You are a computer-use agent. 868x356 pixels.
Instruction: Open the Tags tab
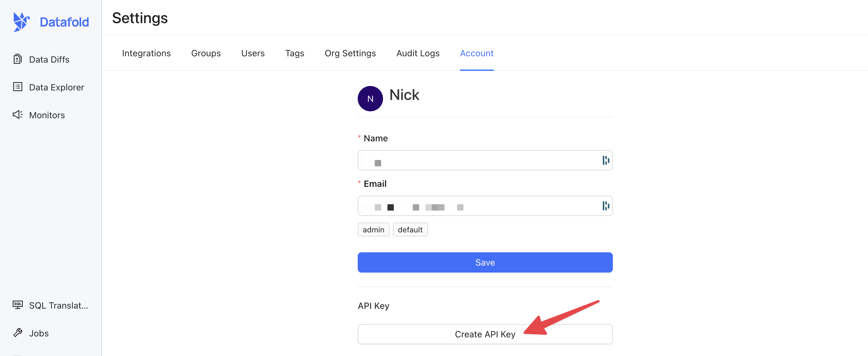click(294, 53)
